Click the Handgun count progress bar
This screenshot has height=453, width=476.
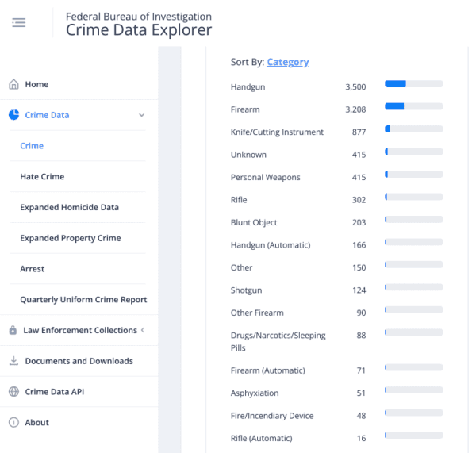(x=413, y=83)
